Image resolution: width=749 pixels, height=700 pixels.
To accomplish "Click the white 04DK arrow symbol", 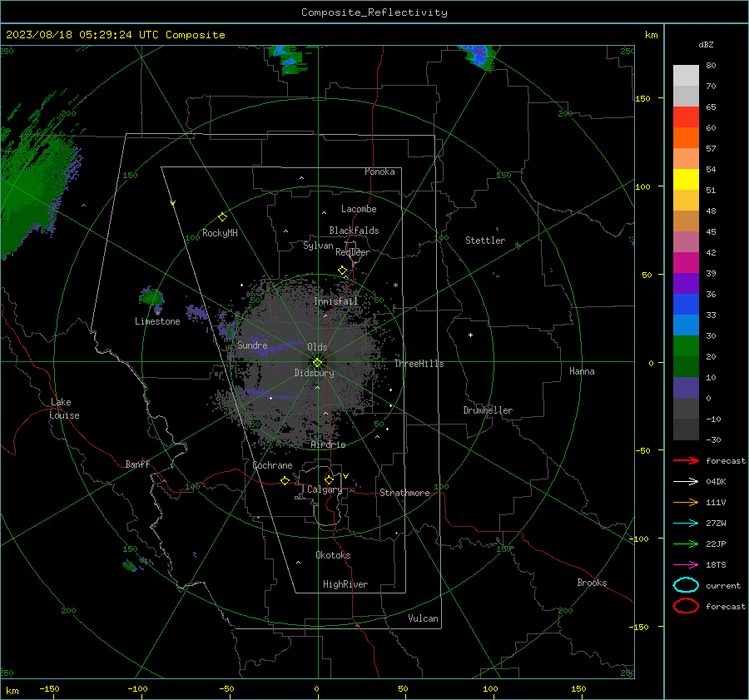I will [x=686, y=481].
